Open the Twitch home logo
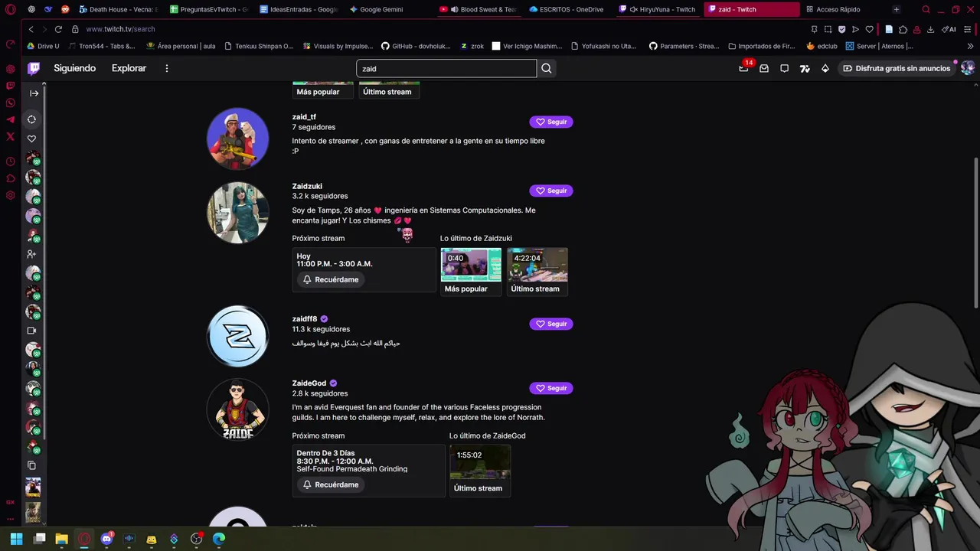This screenshot has width=980, height=551. 34,68
